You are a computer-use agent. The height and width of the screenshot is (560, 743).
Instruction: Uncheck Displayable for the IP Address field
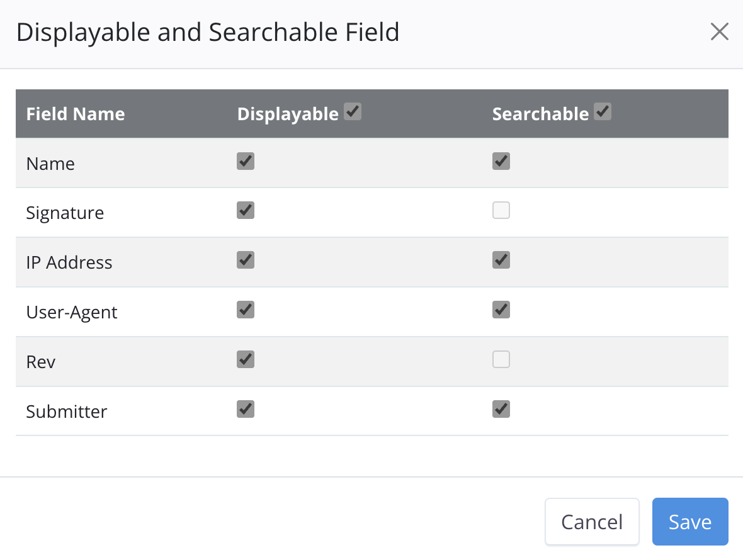click(246, 260)
